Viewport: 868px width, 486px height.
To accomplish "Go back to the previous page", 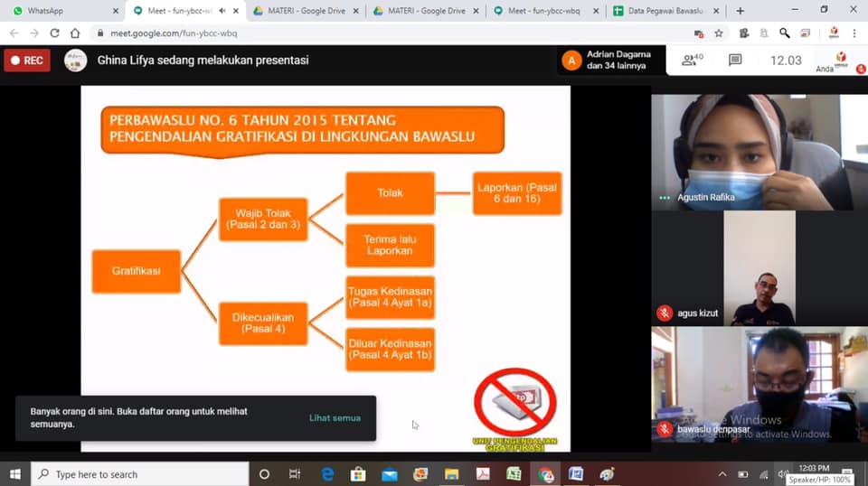I will pos(14,33).
